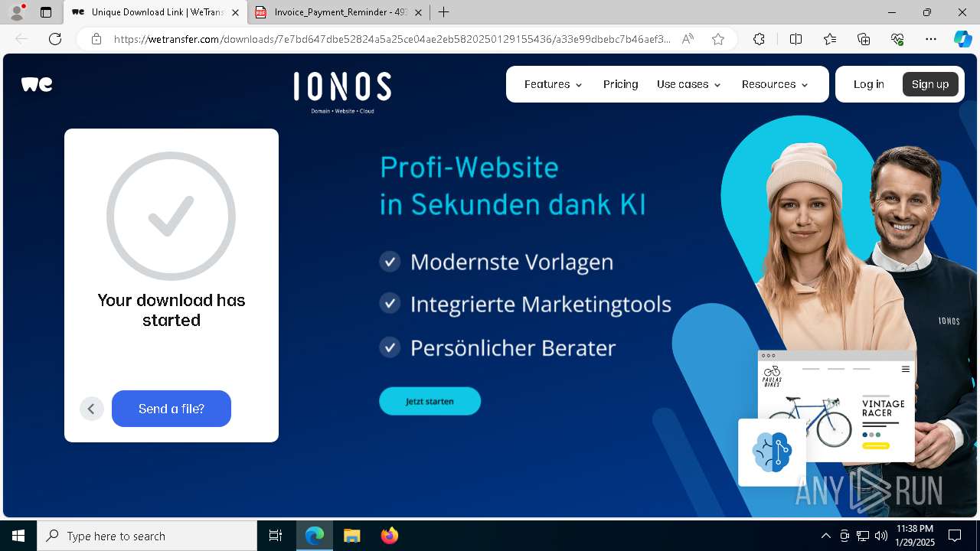Open a new browser tab
The height and width of the screenshot is (551, 980).
[x=443, y=12]
